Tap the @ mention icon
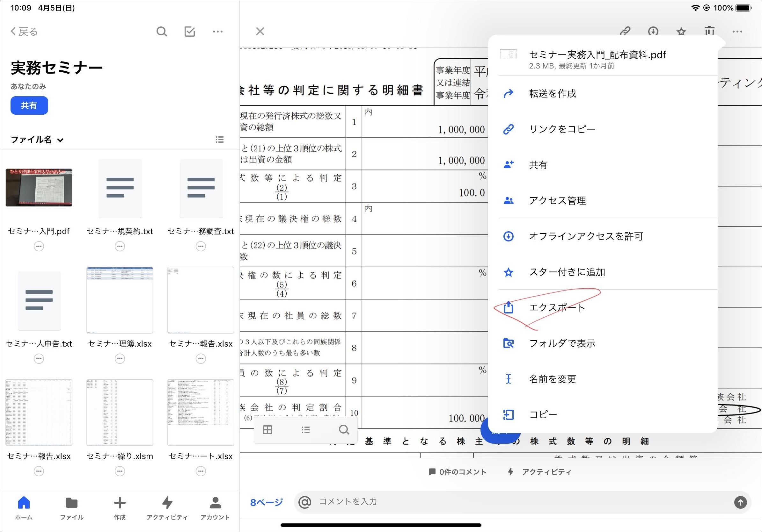This screenshot has width=762, height=532. [x=305, y=502]
